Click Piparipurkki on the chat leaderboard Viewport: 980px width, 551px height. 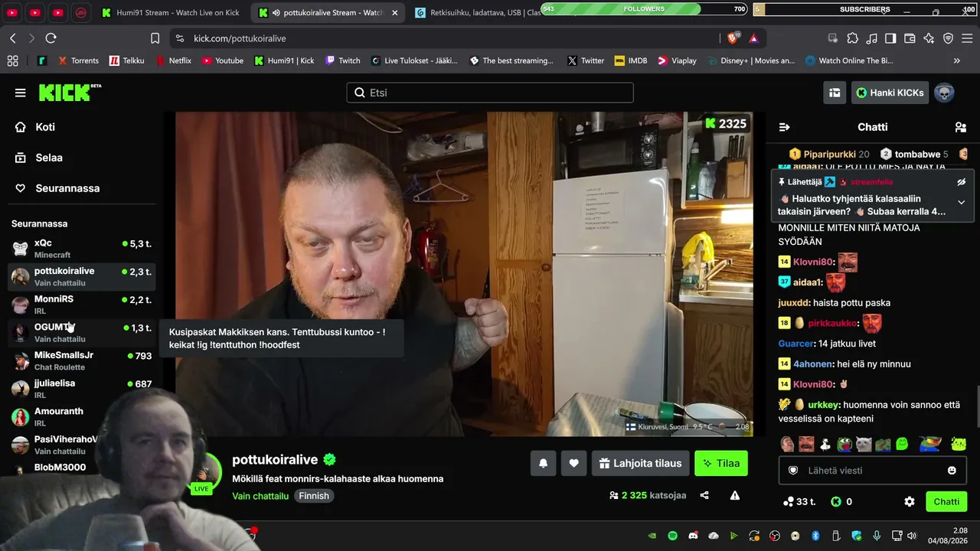tap(829, 154)
